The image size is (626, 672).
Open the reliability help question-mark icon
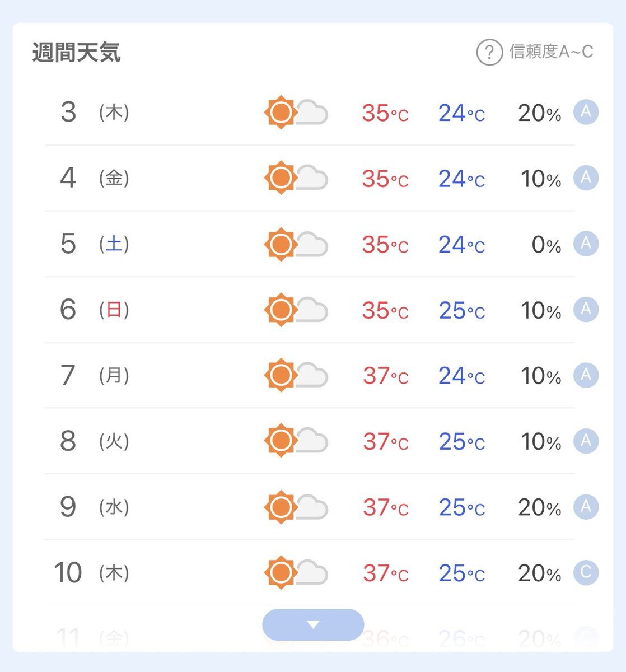[489, 53]
